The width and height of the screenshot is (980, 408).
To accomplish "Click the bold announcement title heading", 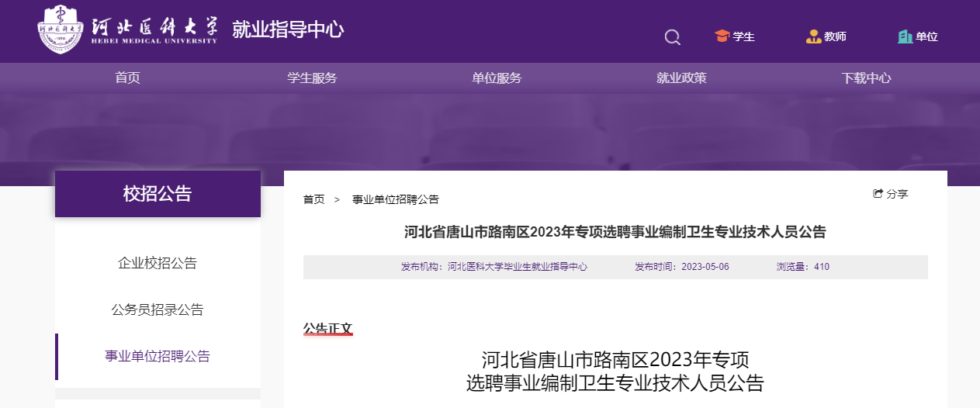I will 615,231.
